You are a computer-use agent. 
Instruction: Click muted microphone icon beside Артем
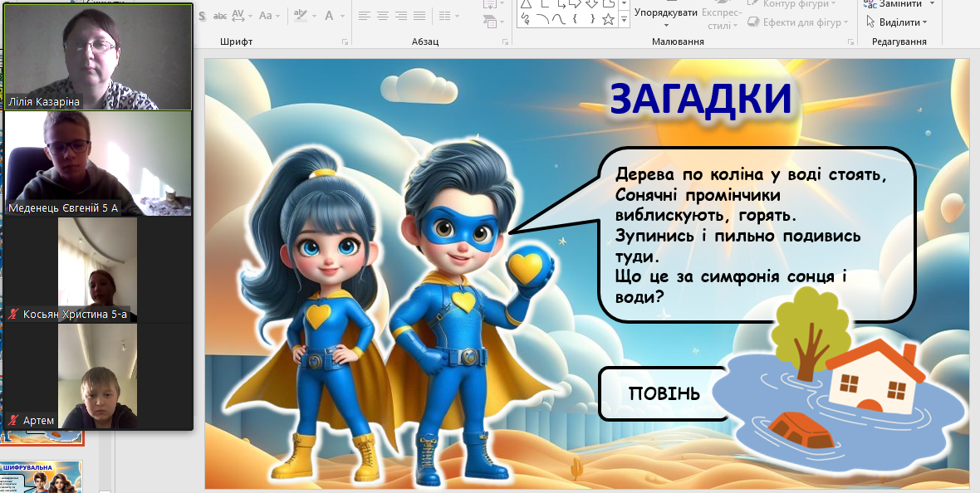[x=12, y=421]
